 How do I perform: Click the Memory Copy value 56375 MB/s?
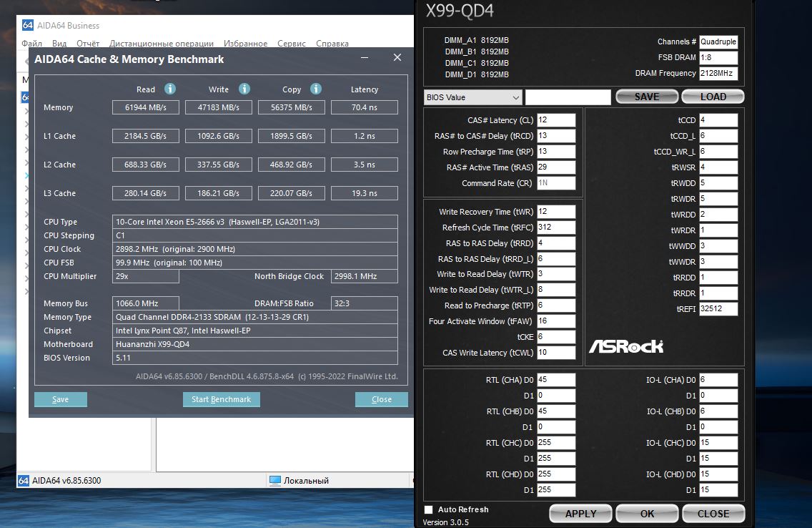click(x=292, y=107)
